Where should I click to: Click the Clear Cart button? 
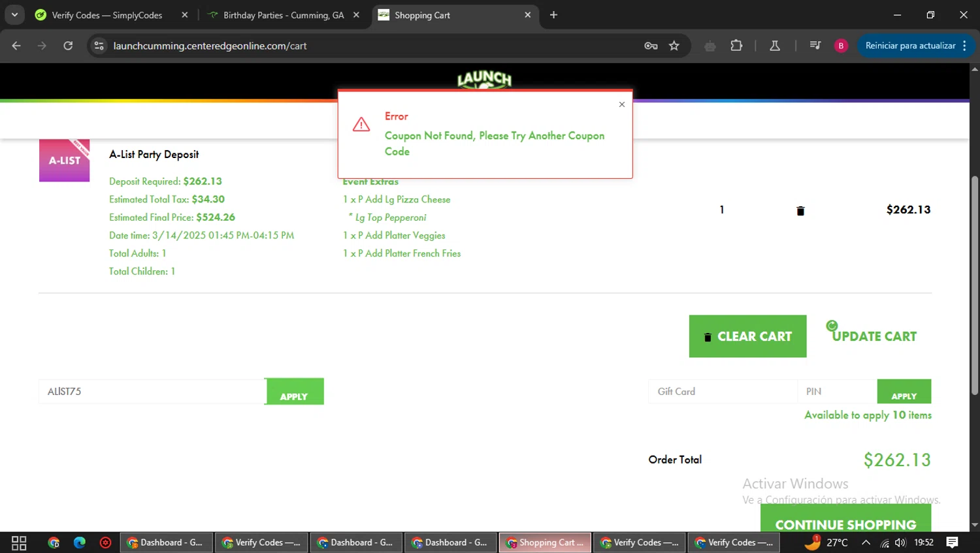pos(747,336)
